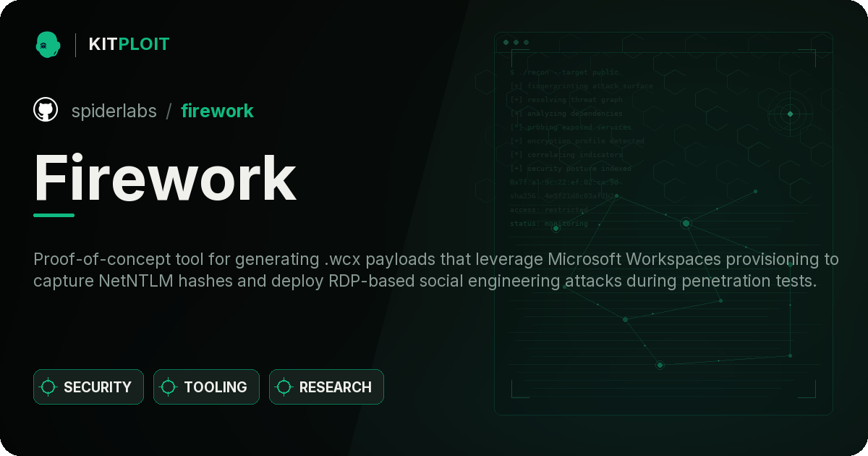The height and width of the screenshot is (456, 868).
Task: Click terminal line 'correlating indicators'
Action: pyautogui.click(x=566, y=155)
